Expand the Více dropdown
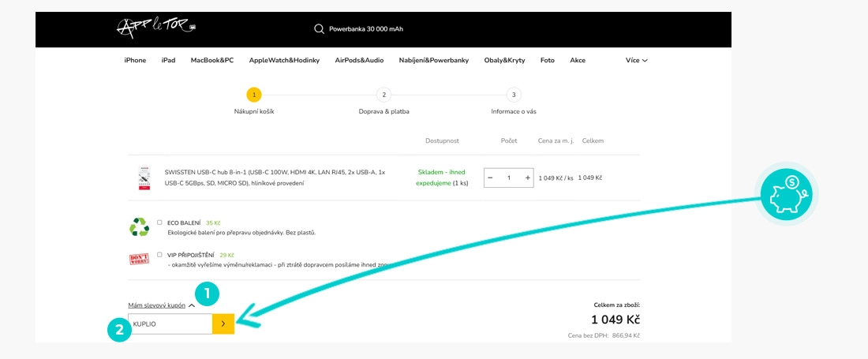This screenshot has width=868, height=359. [x=637, y=60]
